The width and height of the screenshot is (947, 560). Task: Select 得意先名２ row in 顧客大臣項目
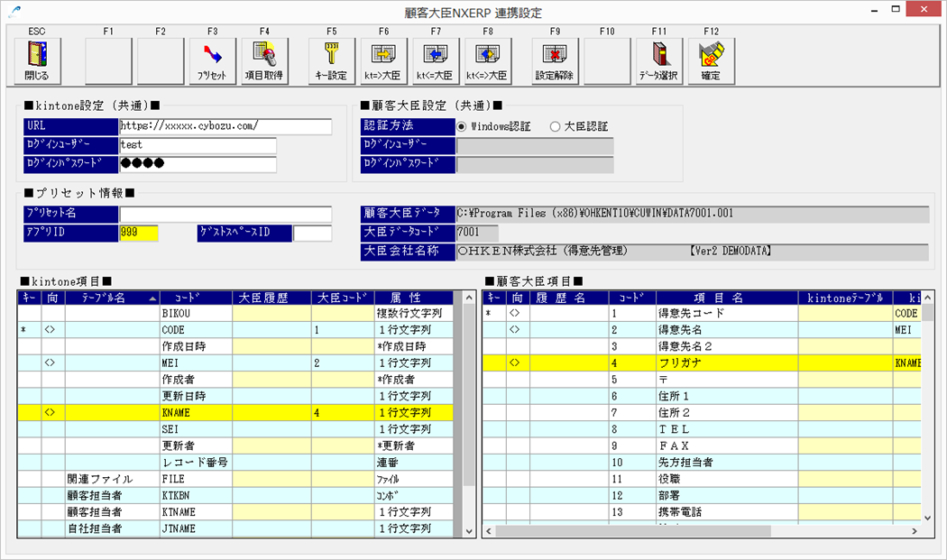(x=703, y=346)
